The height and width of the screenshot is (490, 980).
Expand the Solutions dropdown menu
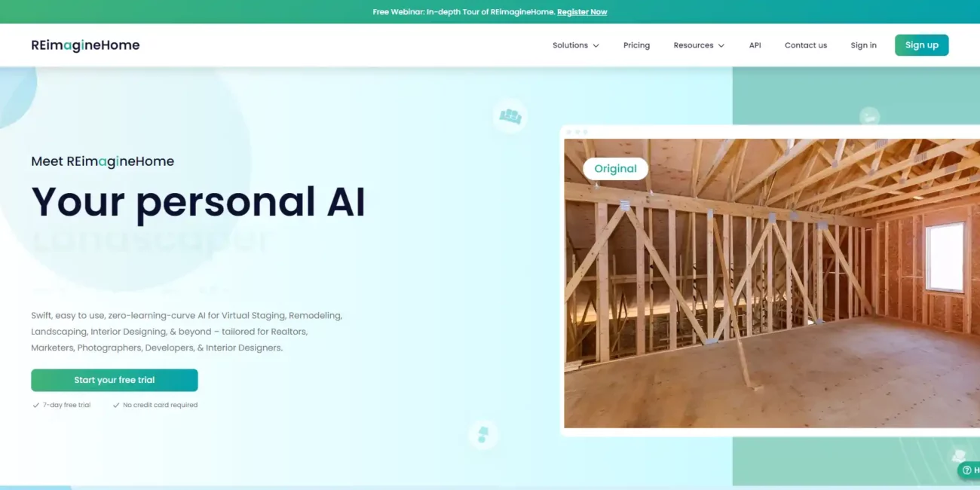[576, 45]
